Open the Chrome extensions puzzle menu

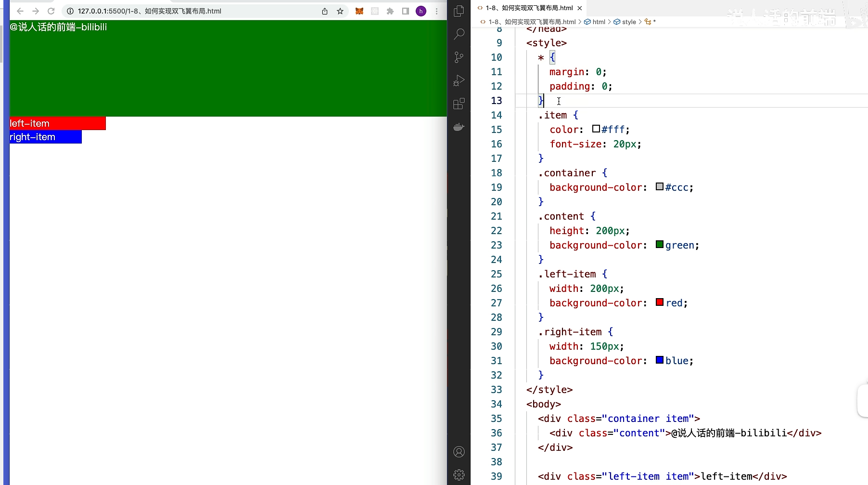[390, 11]
